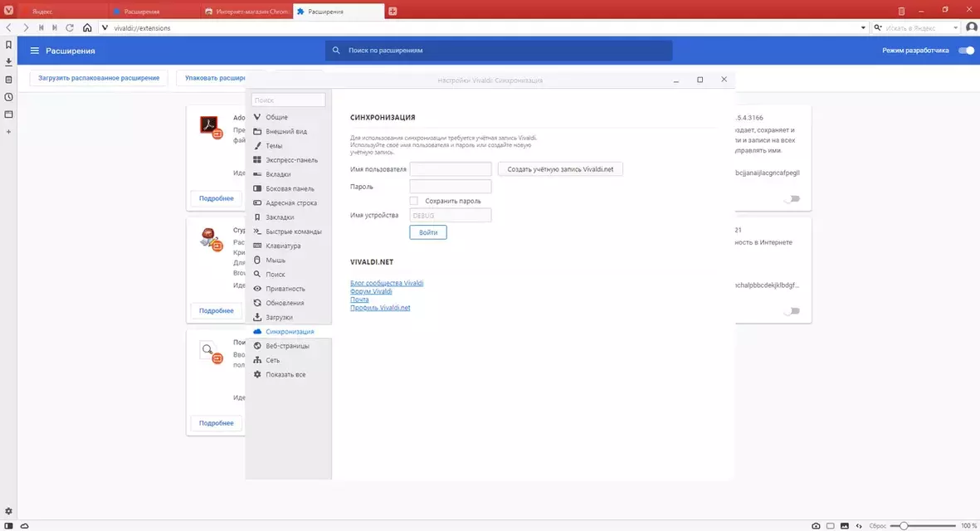Screen dimensions: 980x531
Task: Open the browser settings gear icon
Action: 9,511
